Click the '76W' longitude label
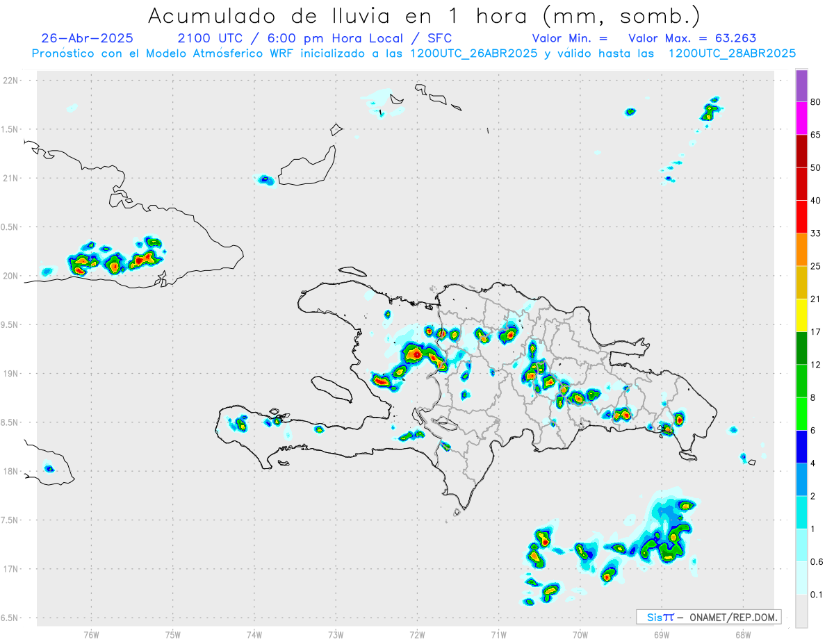834x644 pixels. (91, 635)
